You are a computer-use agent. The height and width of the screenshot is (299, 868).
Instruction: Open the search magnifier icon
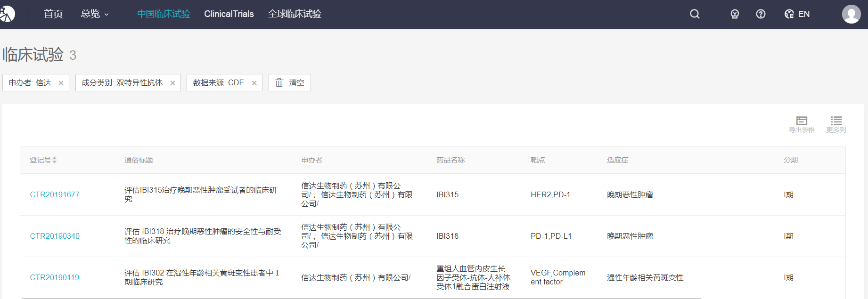coord(695,14)
